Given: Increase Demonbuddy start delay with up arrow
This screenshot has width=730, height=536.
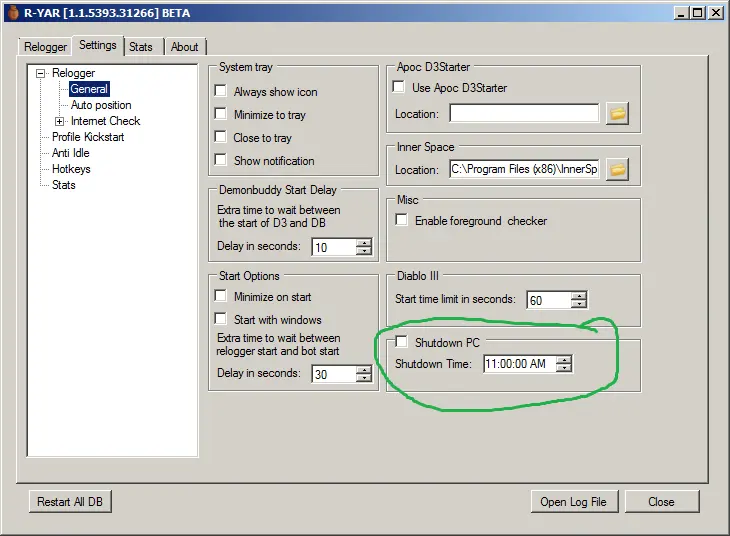Looking at the screenshot, I should click(x=364, y=242).
